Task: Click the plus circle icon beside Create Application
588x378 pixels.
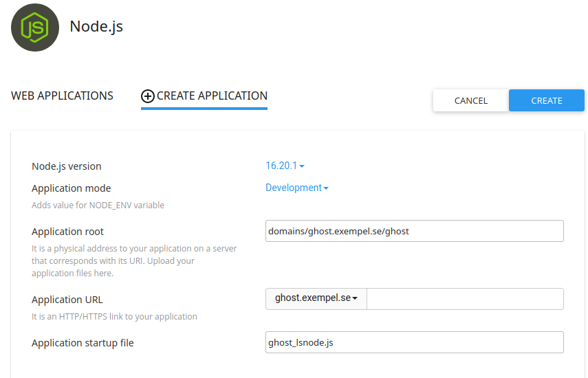Action: [148, 96]
